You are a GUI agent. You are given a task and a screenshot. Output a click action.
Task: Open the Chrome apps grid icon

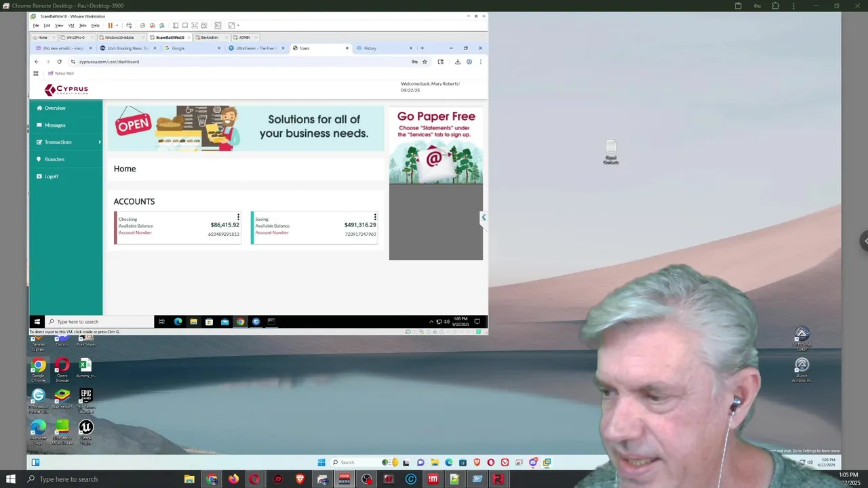coord(36,73)
